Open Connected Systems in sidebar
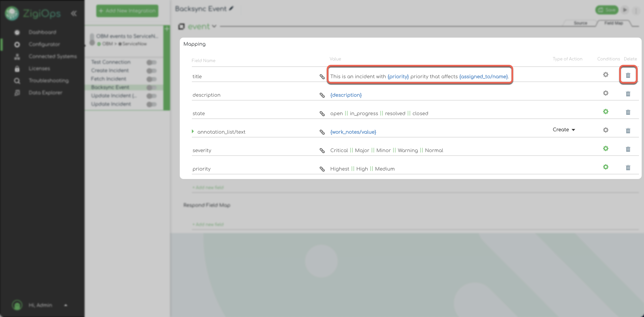Viewport: 644px width, 317px height. (52, 56)
